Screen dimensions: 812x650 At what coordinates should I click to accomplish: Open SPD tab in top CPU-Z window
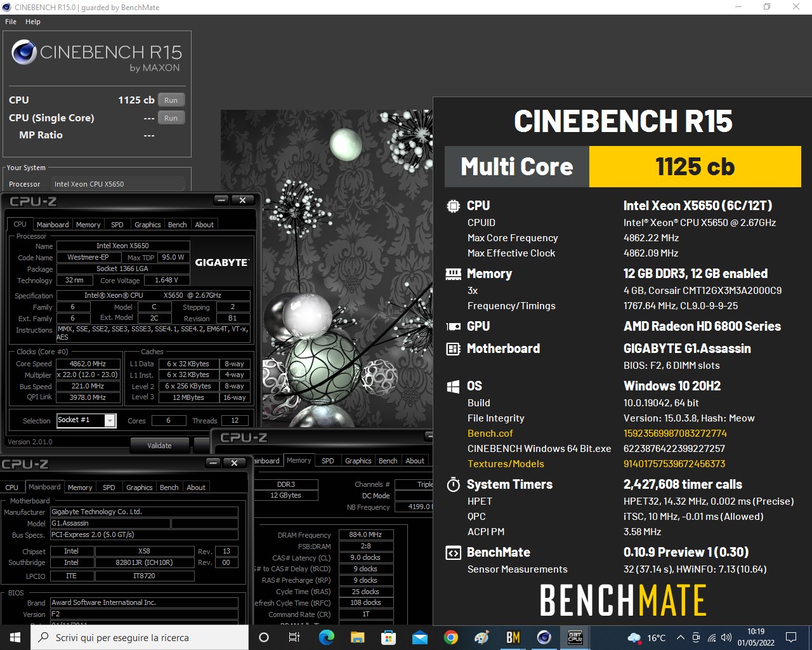coord(117,225)
